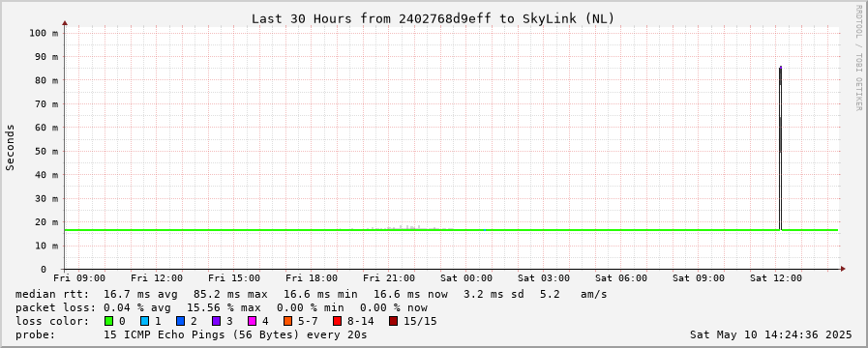This screenshot has width=868, height=348.
Task: Click the light blue loss swatch for 1
Action: (x=144, y=321)
